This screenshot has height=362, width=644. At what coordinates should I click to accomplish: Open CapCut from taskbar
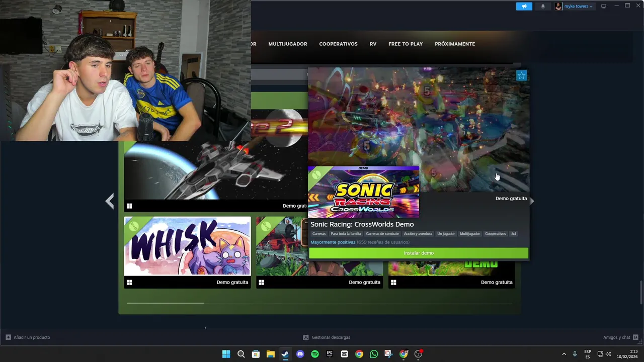344,354
